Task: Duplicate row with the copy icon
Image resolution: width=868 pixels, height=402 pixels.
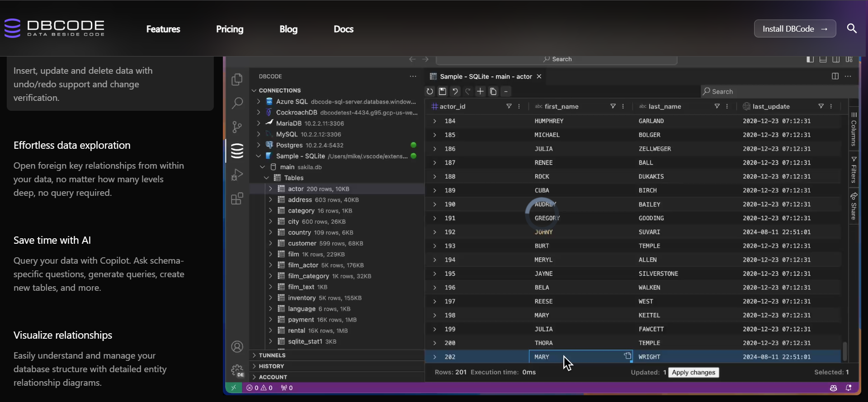Action: pyautogui.click(x=493, y=91)
